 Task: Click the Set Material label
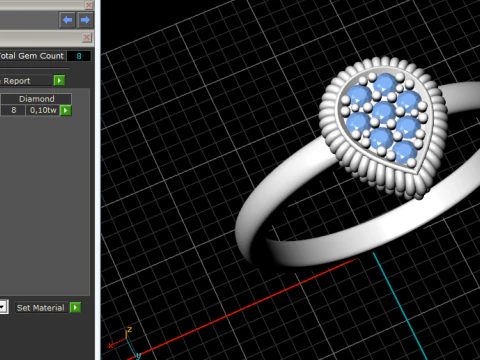coord(40,308)
